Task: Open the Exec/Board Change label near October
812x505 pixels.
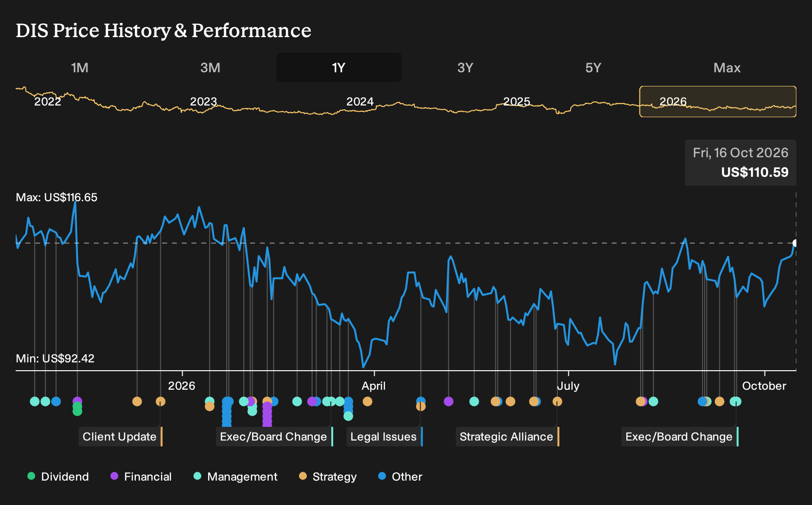Action: coord(680,437)
